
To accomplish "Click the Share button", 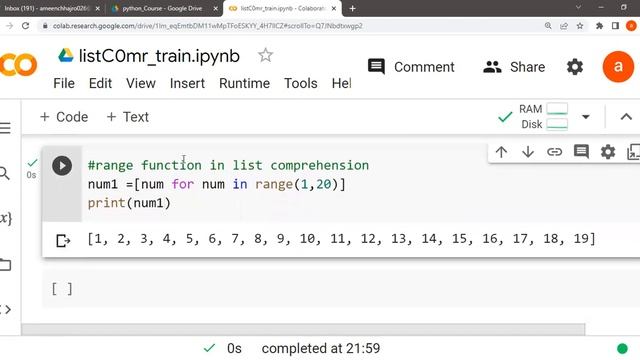I will point(514,67).
